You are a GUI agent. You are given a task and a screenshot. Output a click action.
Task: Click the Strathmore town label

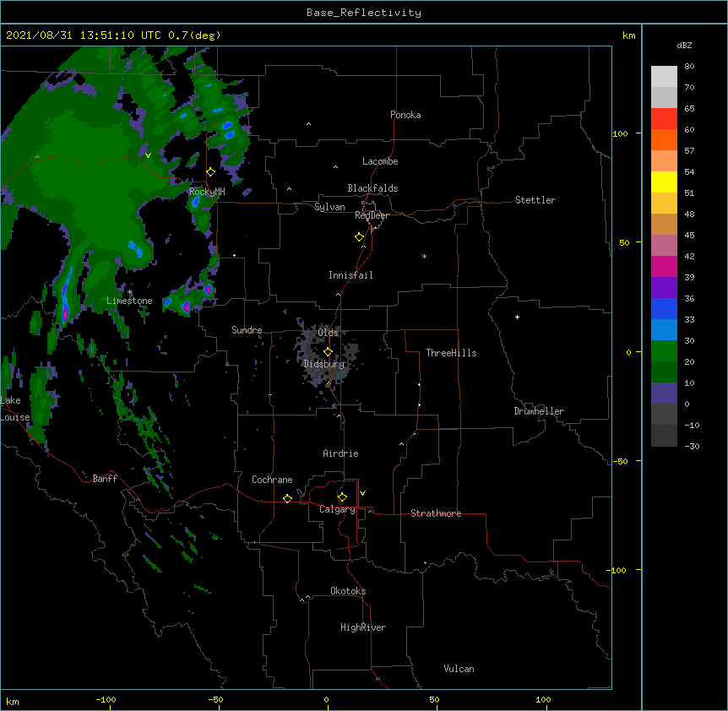[436, 513]
